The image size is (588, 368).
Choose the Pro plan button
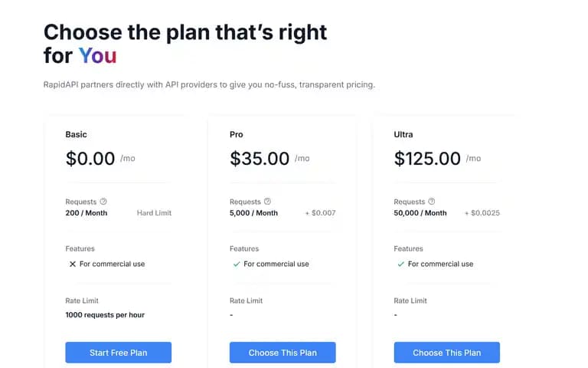pos(283,352)
